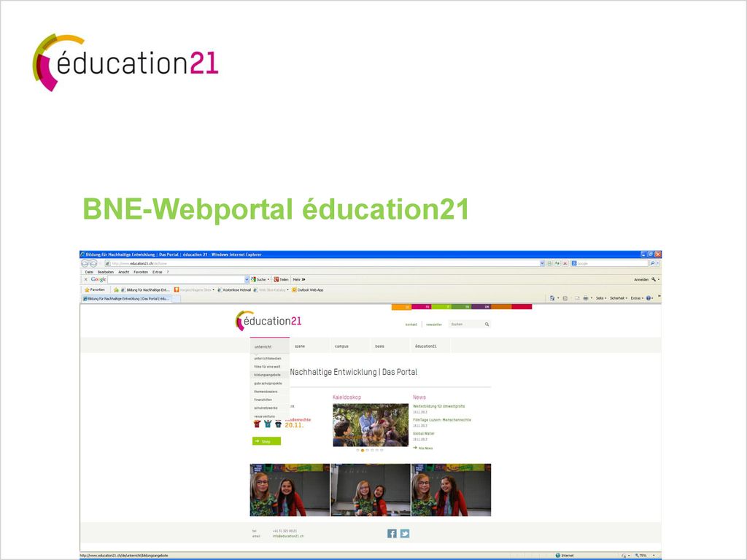Image resolution: width=747 pixels, height=560 pixels.
Task: Open the zoom level 75% status control
Action: 643,555
